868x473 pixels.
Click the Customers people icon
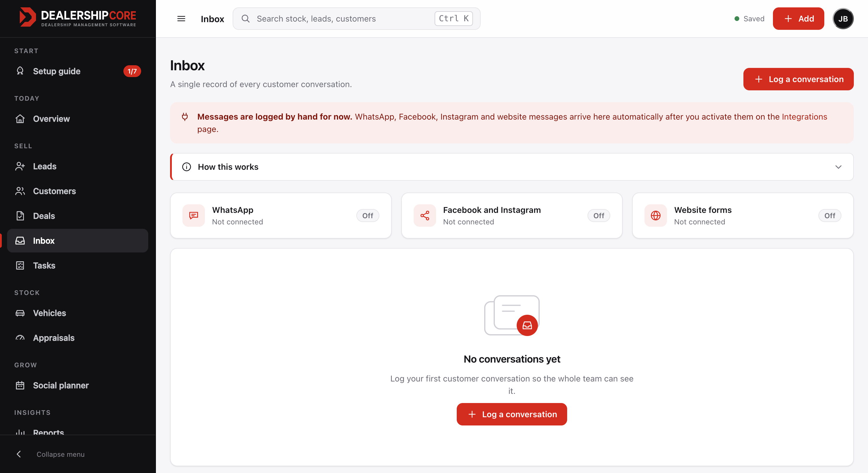[20, 191]
